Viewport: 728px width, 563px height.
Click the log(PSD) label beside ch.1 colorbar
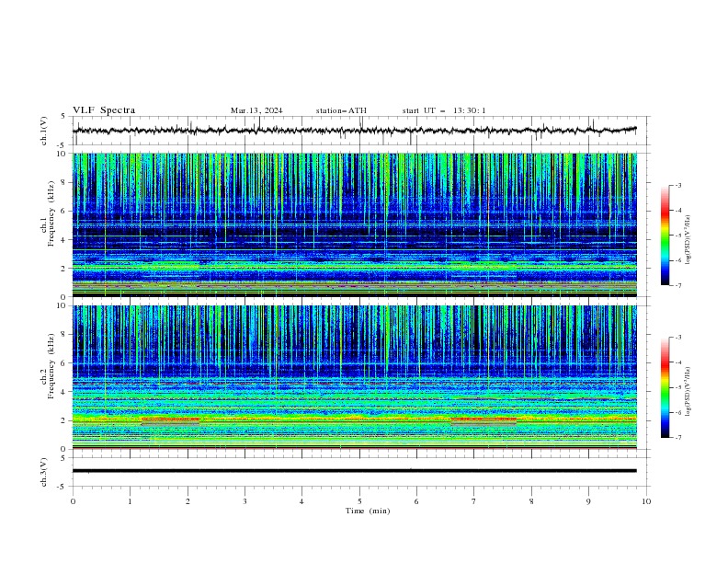688,240
